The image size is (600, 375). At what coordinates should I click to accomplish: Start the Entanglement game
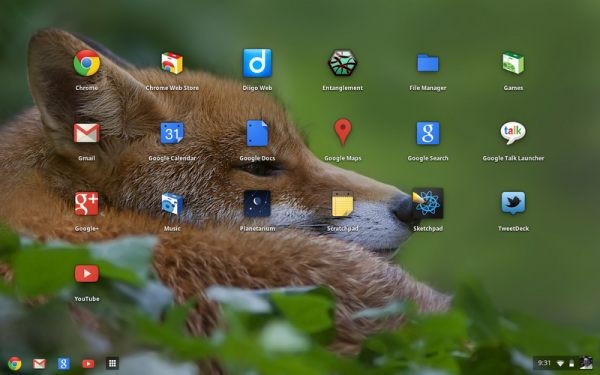click(x=342, y=63)
